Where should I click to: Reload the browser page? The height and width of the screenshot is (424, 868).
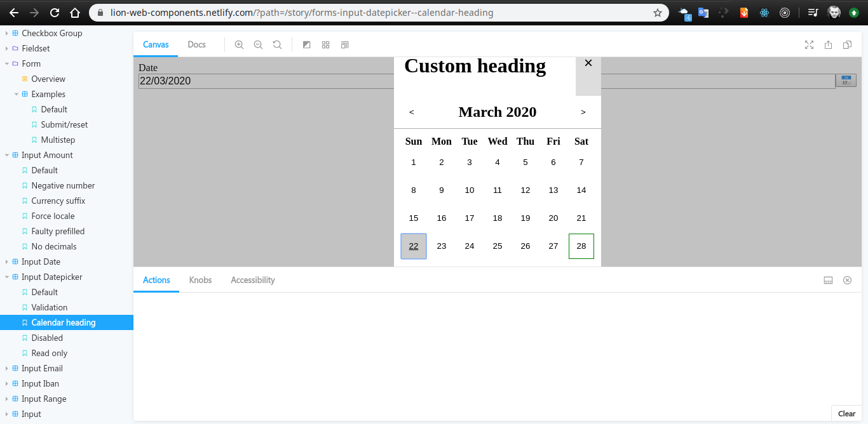pyautogui.click(x=55, y=13)
